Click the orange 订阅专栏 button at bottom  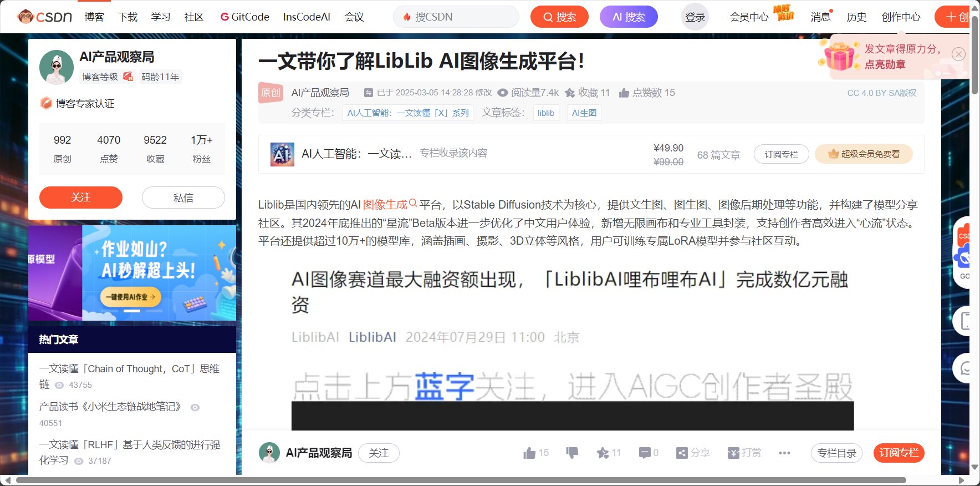899,453
